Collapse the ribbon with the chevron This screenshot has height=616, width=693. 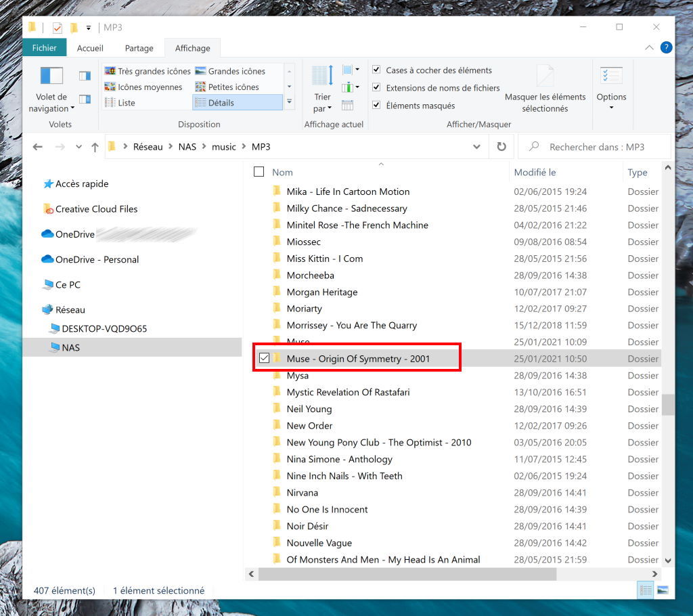point(649,47)
